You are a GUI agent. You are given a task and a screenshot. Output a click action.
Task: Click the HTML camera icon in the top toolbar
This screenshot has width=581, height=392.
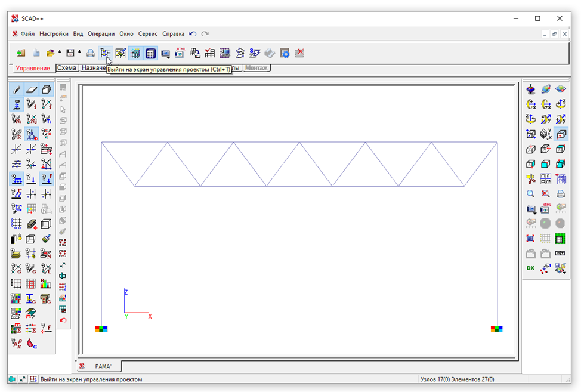click(x=180, y=53)
